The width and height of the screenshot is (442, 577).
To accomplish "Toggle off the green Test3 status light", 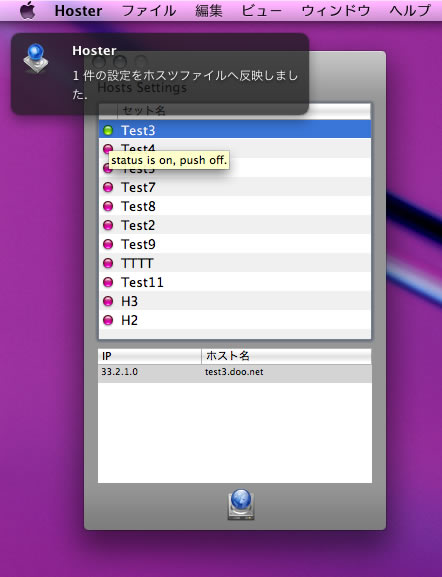I will click(x=108, y=130).
